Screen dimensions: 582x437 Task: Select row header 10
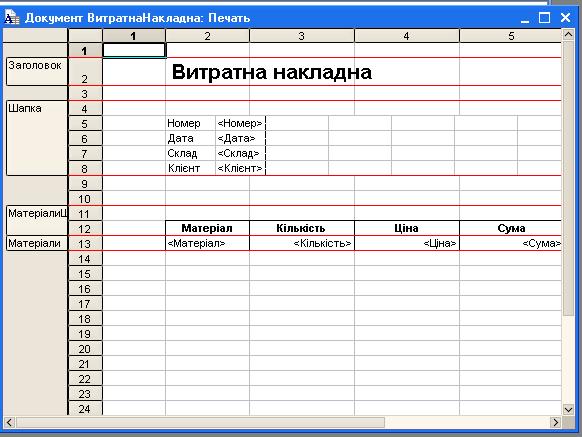[85, 199]
